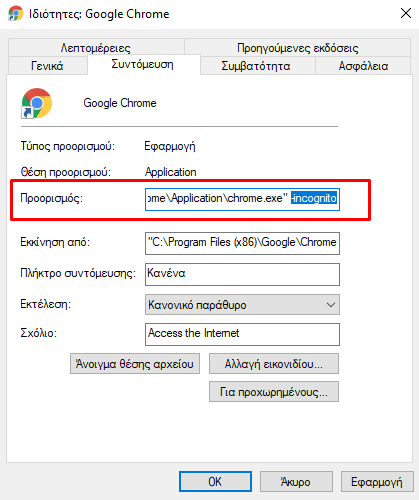Open the Εκτέλεση dropdown arrow
The image size is (419, 500).
click(331, 305)
